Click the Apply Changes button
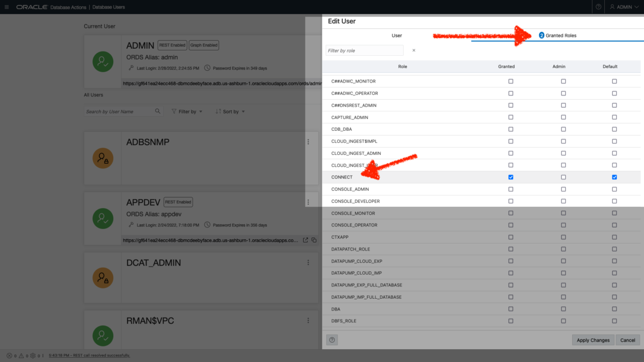The height and width of the screenshot is (362, 644). (x=592, y=339)
